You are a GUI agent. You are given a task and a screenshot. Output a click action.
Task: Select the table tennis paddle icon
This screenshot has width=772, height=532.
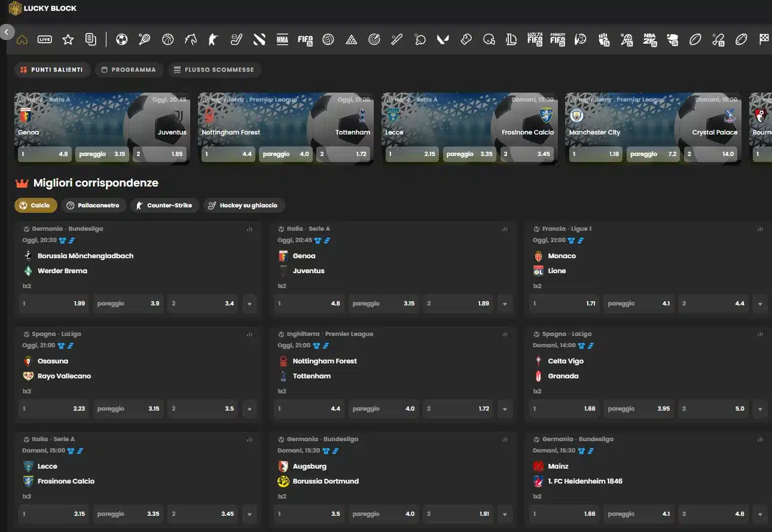pyautogui.click(x=420, y=39)
